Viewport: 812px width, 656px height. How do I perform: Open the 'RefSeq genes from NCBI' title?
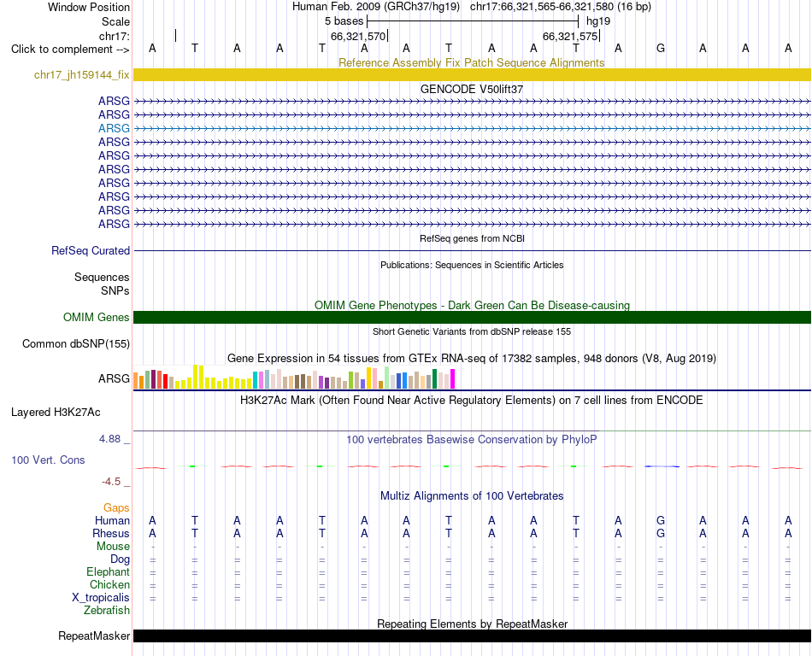tap(472, 238)
